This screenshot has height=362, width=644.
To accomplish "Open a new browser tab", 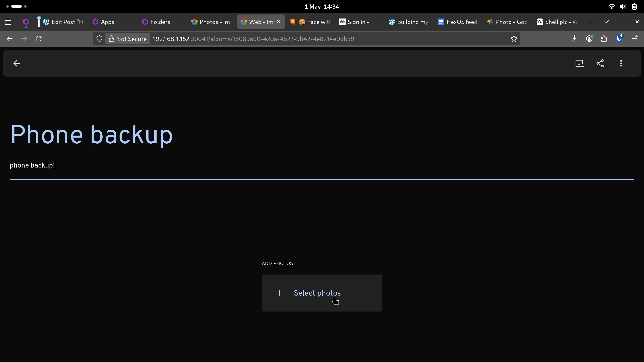I will point(590,22).
